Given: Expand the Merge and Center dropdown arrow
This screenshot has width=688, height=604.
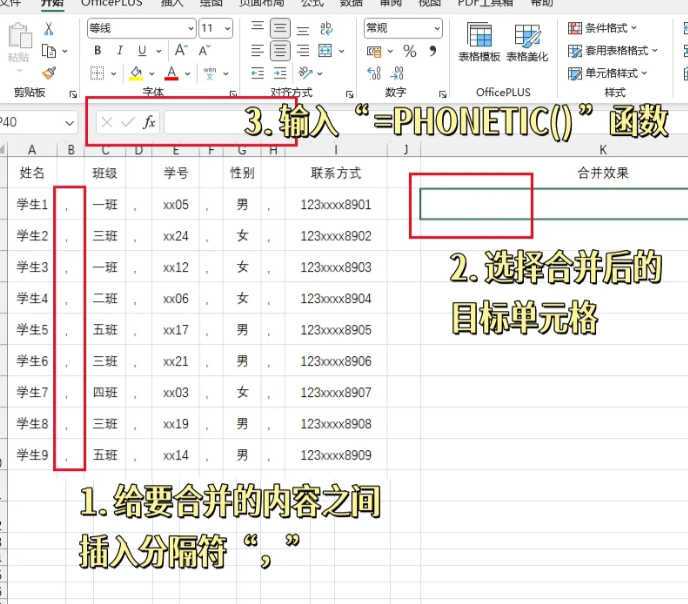Looking at the screenshot, I should [x=341, y=51].
